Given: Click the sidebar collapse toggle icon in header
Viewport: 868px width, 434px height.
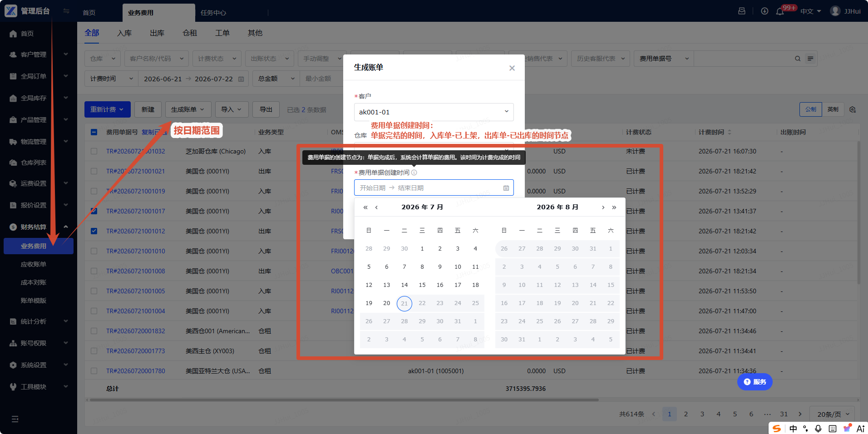Looking at the screenshot, I should [x=66, y=11].
